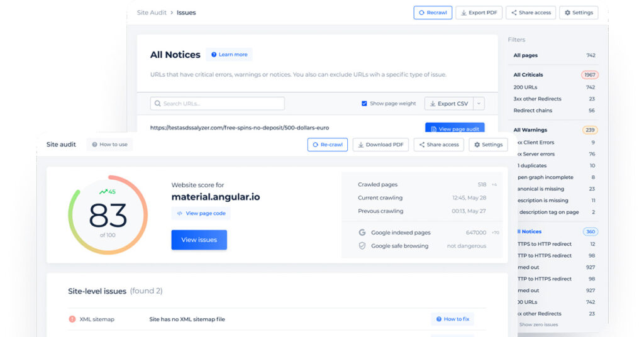The width and height of the screenshot is (644, 337).
Task: Click the View page code link
Action: (x=201, y=213)
